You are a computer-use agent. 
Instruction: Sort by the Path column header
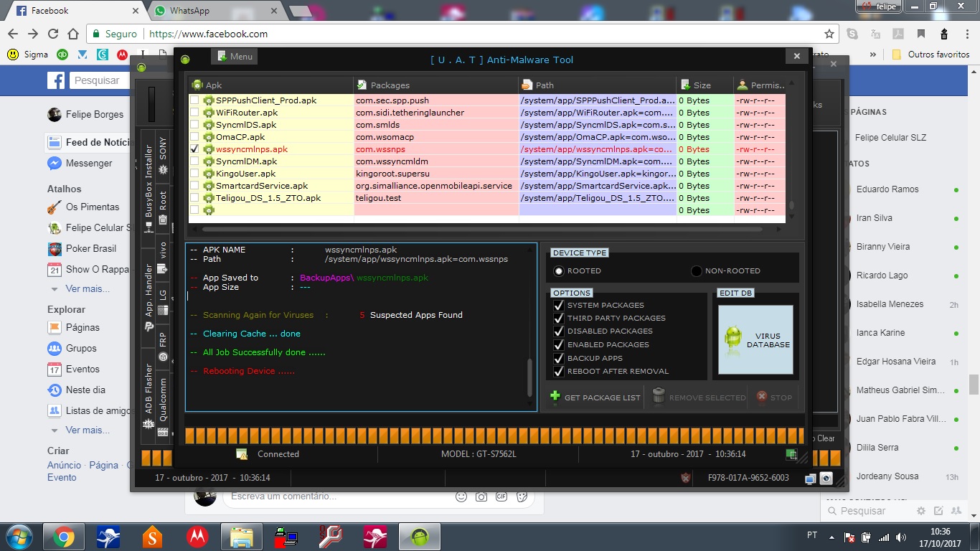point(598,85)
